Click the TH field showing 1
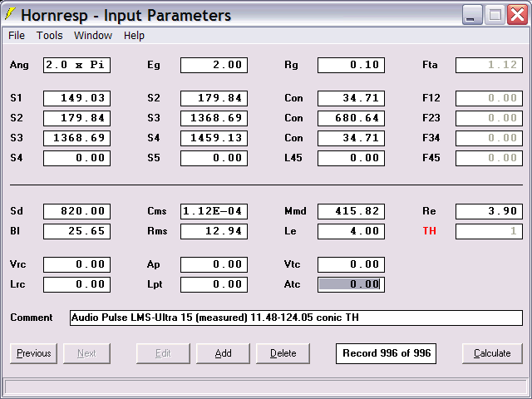The height and width of the screenshot is (399, 532). click(489, 231)
